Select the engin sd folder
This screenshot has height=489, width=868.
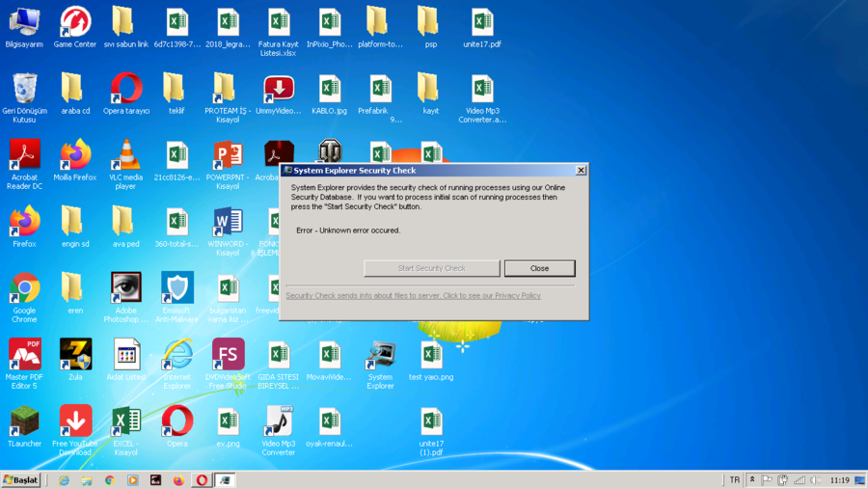tap(74, 227)
